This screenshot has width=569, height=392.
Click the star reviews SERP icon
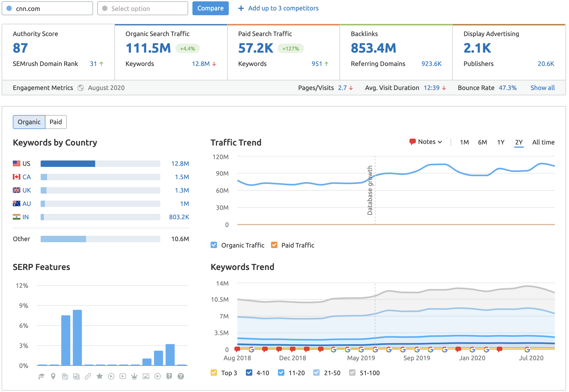pos(100,376)
